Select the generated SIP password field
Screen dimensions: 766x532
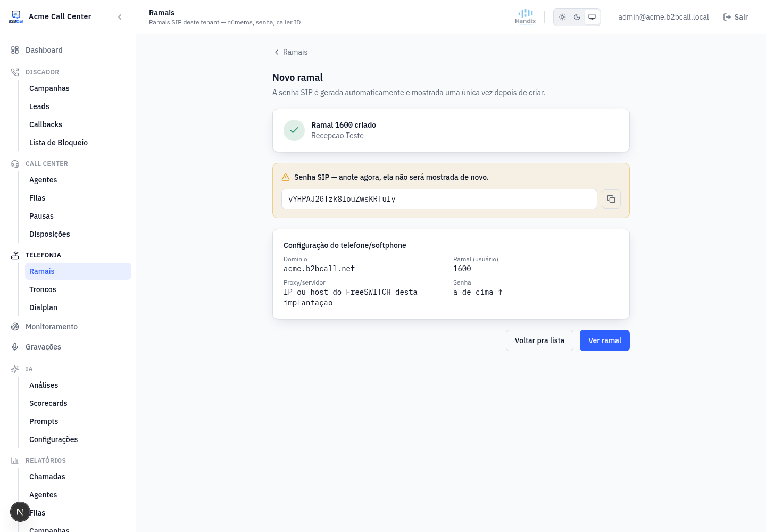click(x=439, y=199)
